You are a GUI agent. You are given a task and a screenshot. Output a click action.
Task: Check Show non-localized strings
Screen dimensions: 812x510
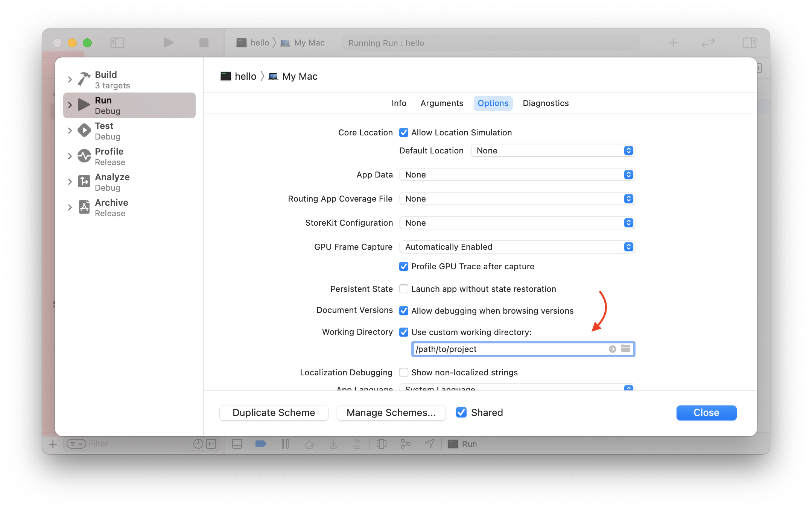(403, 372)
